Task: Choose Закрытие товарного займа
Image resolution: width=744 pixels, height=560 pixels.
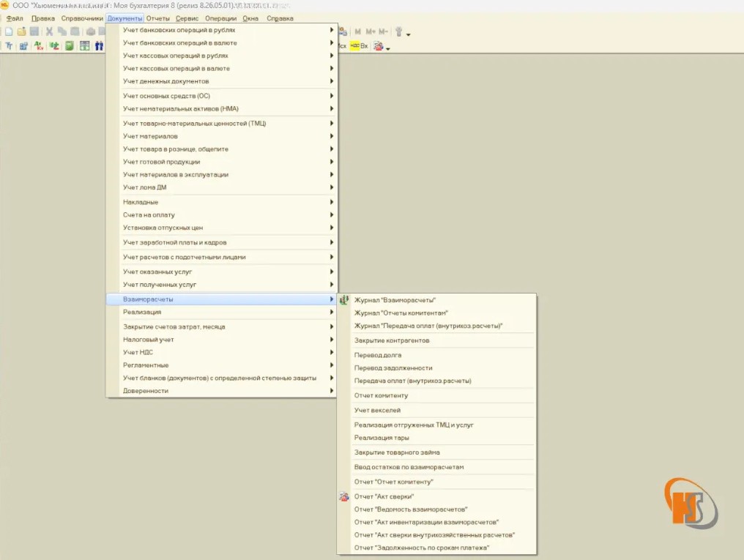Action: point(436,452)
